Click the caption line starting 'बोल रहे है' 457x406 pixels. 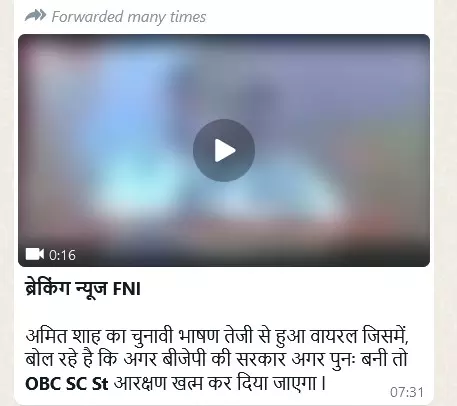tap(216, 359)
